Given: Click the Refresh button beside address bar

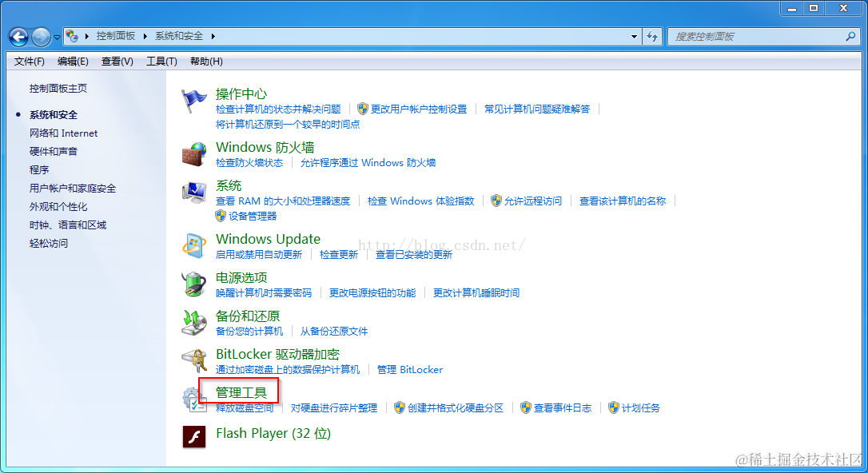Looking at the screenshot, I should pos(653,37).
